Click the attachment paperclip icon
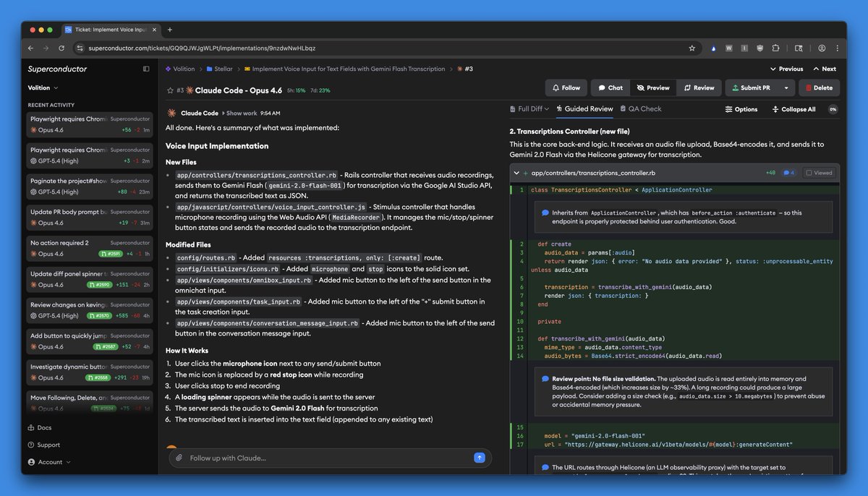Screen dimensions: 868x496 click(x=179, y=458)
